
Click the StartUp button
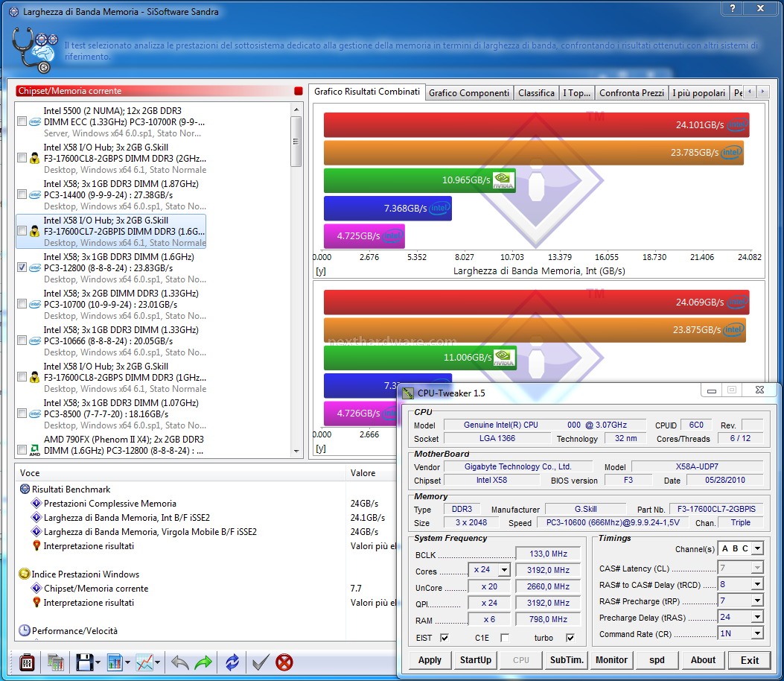pos(476,660)
